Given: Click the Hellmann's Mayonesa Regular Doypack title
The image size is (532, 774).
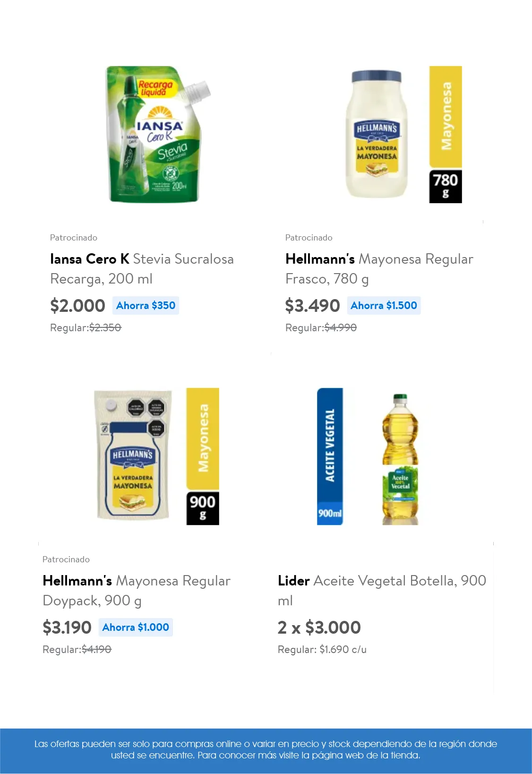Looking at the screenshot, I should tap(137, 590).
